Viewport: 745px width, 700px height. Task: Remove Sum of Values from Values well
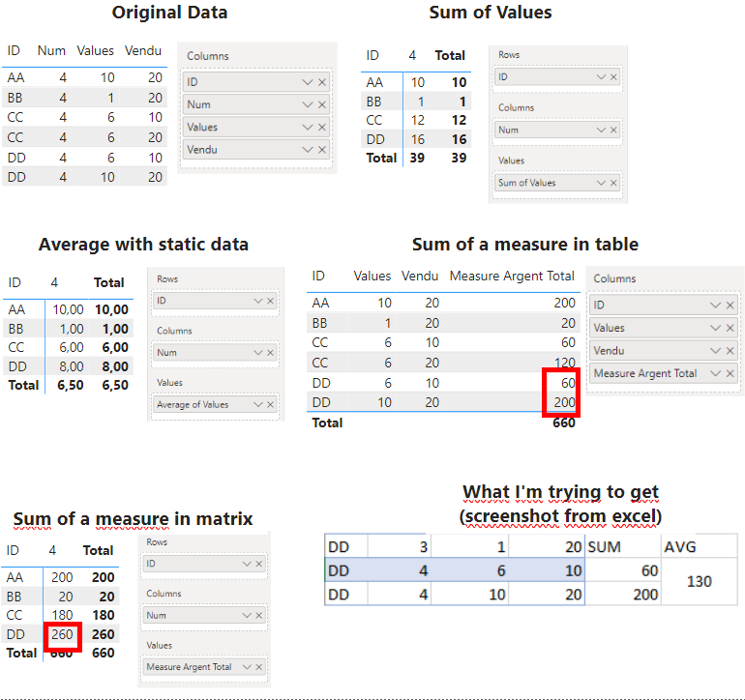[613, 183]
